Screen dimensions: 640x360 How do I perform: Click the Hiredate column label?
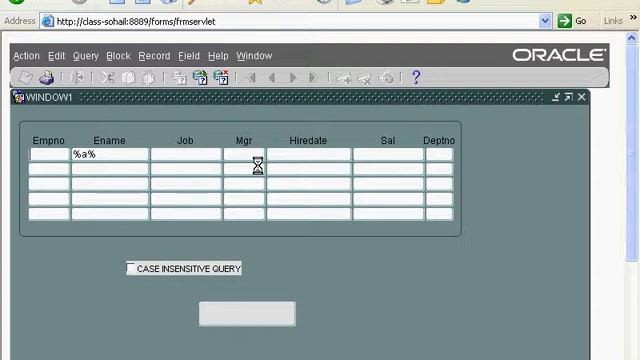point(308,140)
